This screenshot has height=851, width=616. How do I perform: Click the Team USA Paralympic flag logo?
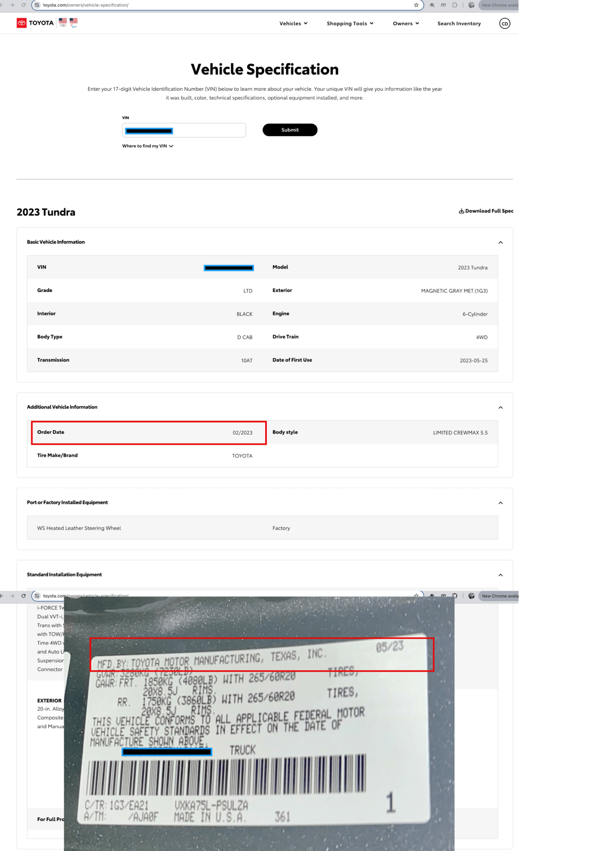[73, 23]
